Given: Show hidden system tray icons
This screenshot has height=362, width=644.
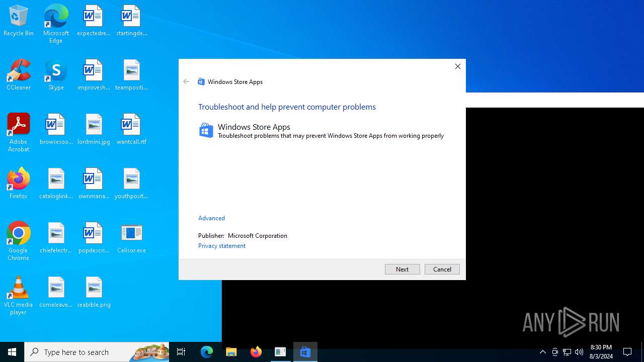Looking at the screenshot, I should click(x=542, y=352).
